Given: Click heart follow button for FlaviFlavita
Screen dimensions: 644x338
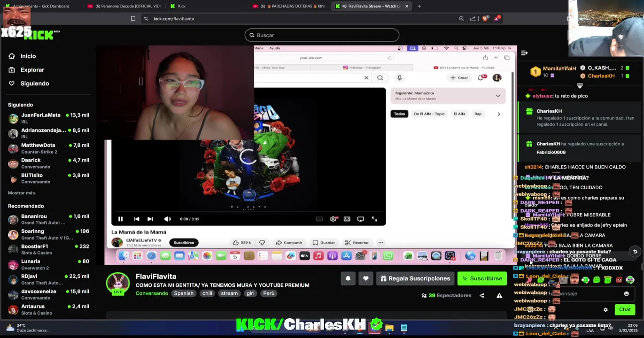Looking at the screenshot, I should pyautogui.click(x=366, y=278).
